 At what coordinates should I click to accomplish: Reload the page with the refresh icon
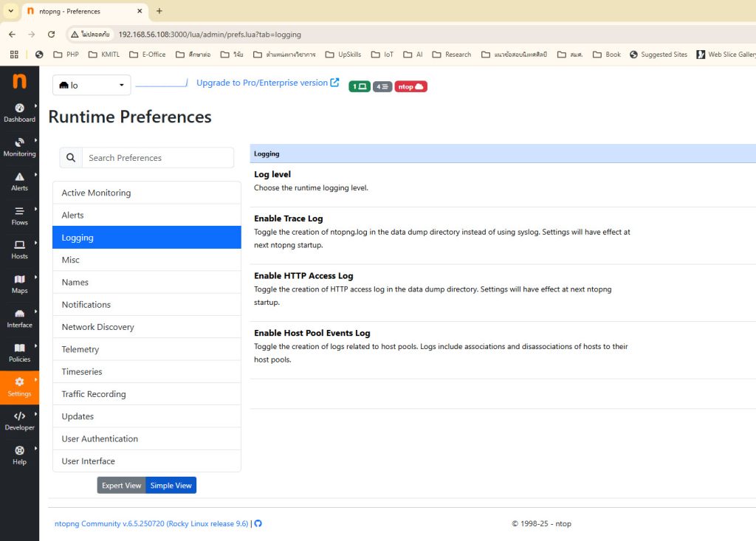[x=51, y=34]
